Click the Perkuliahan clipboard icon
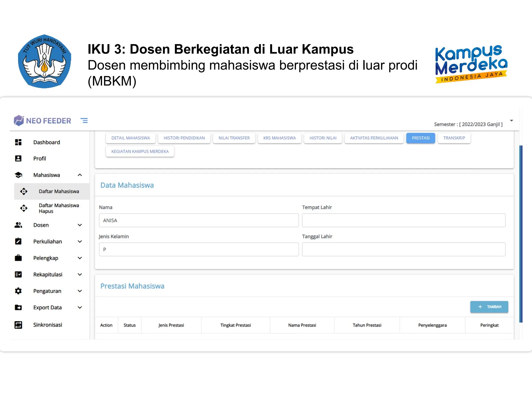The height and width of the screenshot is (399, 532). [18, 241]
